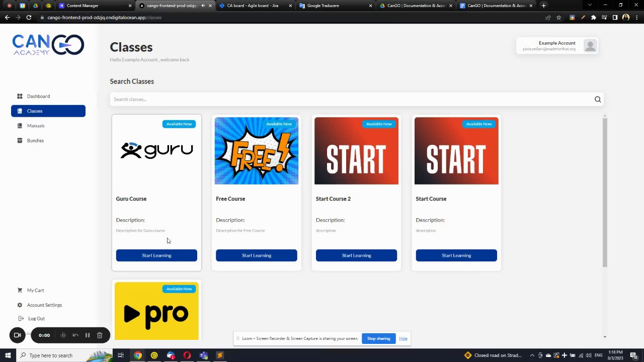Open the Free course thumbnail
The height and width of the screenshot is (362, 644).
[x=257, y=151]
